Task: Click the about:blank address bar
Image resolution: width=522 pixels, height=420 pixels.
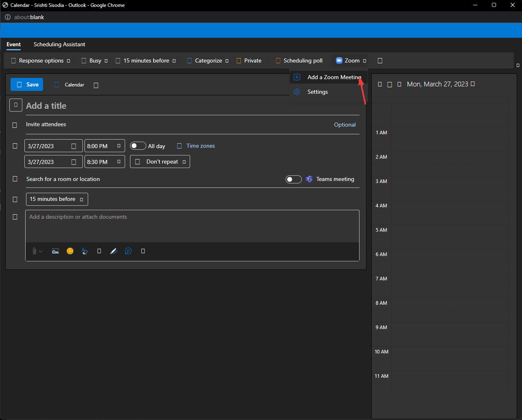Action: click(x=29, y=17)
